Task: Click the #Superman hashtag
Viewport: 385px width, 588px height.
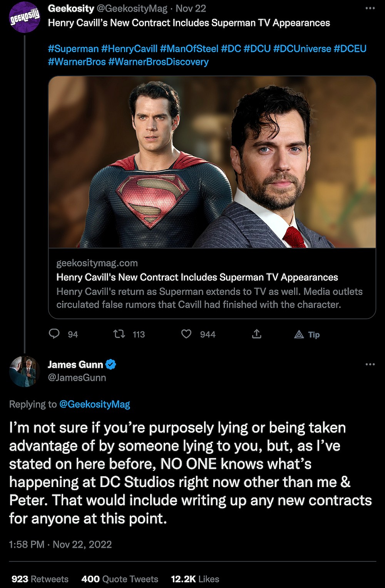Action: (73, 49)
